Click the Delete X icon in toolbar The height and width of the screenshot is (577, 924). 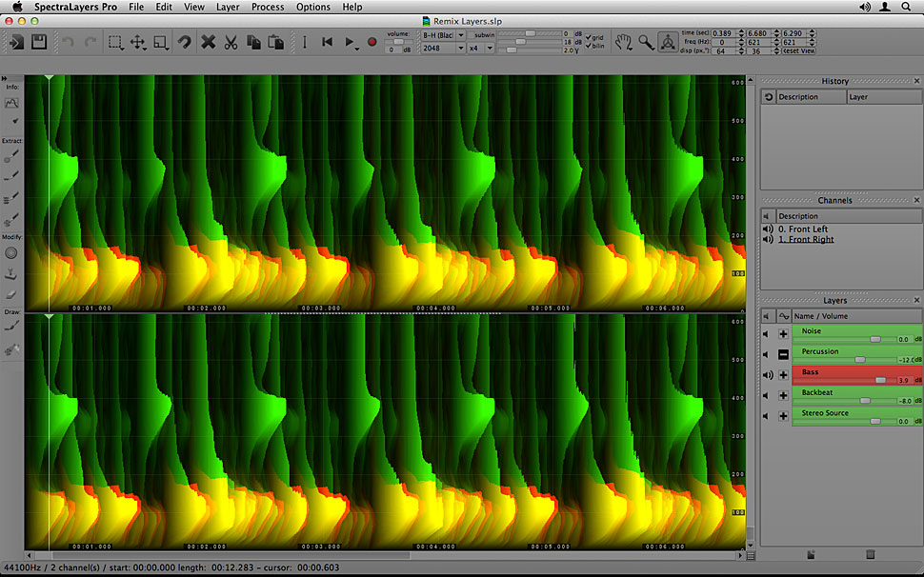(208, 42)
